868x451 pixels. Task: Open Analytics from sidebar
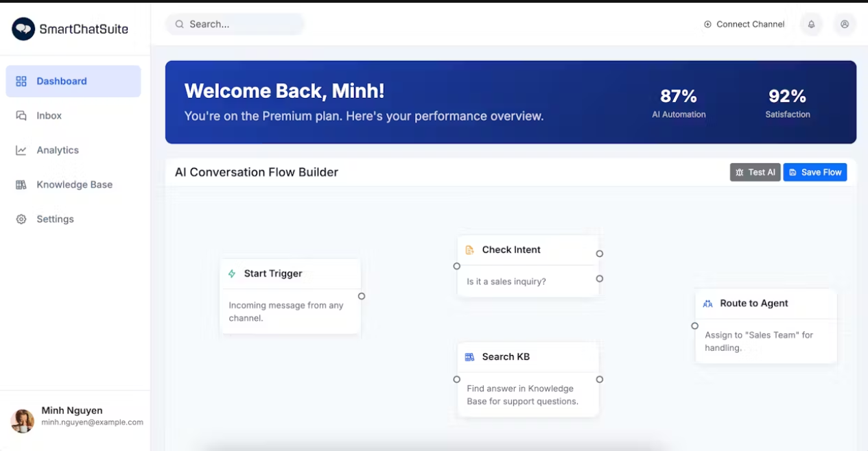pos(73,150)
